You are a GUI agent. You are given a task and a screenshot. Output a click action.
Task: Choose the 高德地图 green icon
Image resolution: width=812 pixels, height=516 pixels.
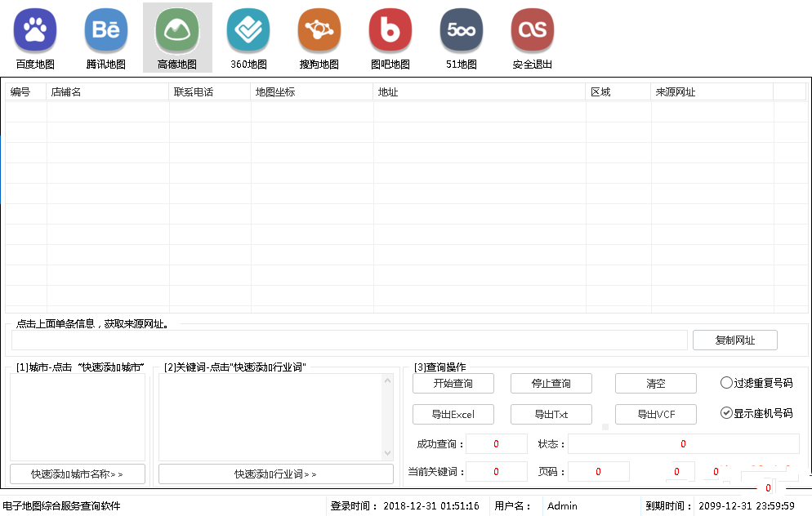[x=177, y=30]
